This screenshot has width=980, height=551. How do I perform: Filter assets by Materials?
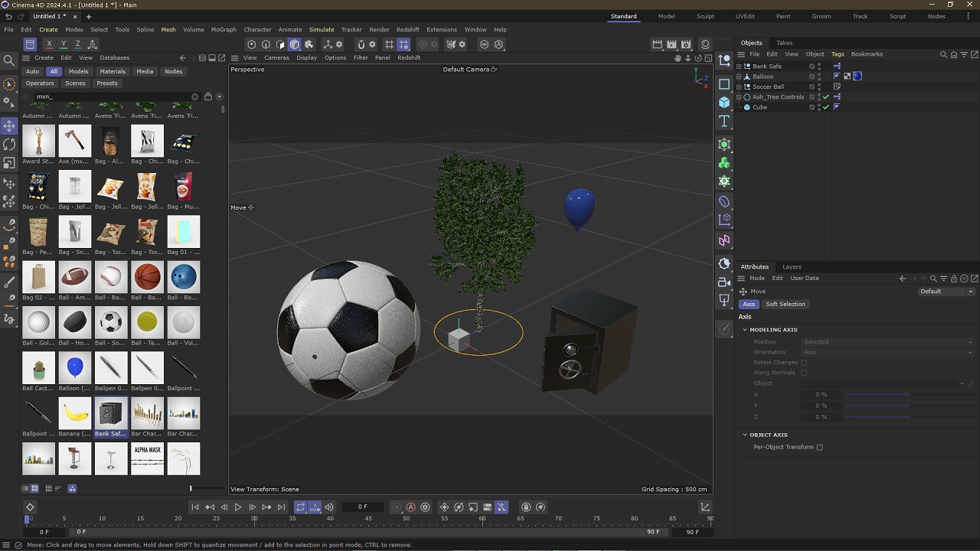tap(113, 71)
